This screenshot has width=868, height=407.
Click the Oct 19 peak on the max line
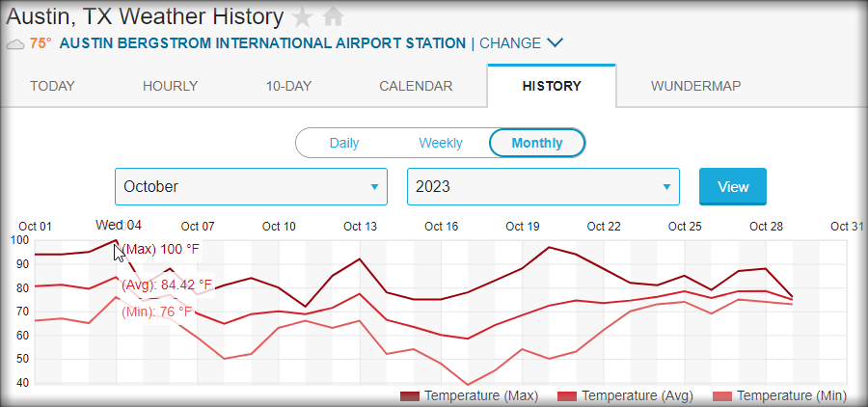coord(549,248)
